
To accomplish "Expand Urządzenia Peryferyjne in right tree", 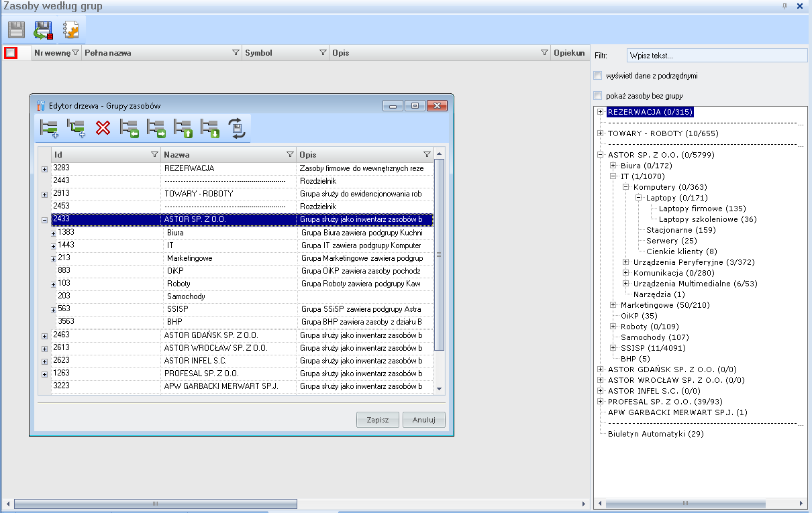I will click(x=626, y=262).
